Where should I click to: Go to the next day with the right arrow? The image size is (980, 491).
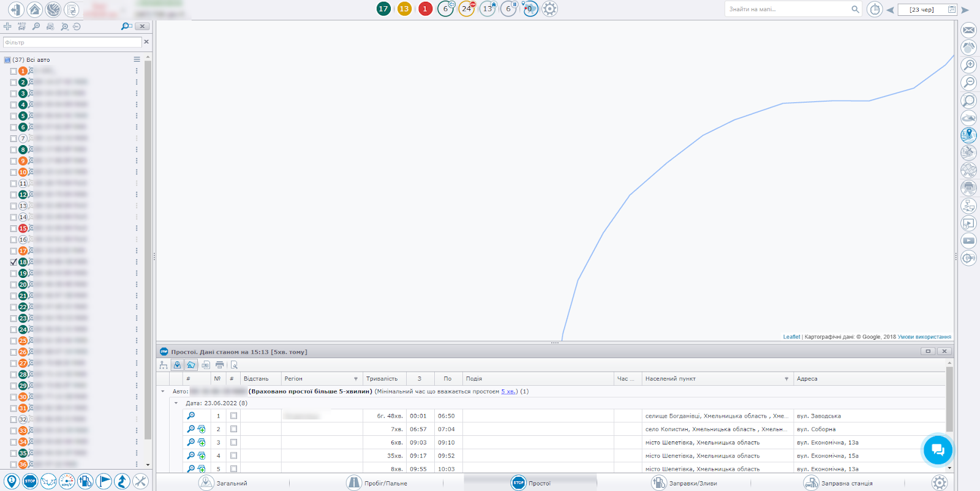click(x=965, y=10)
